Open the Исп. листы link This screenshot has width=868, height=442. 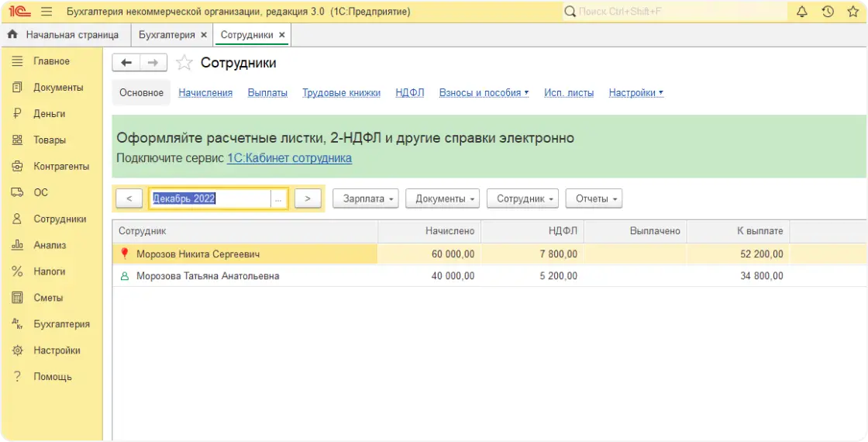(569, 93)
